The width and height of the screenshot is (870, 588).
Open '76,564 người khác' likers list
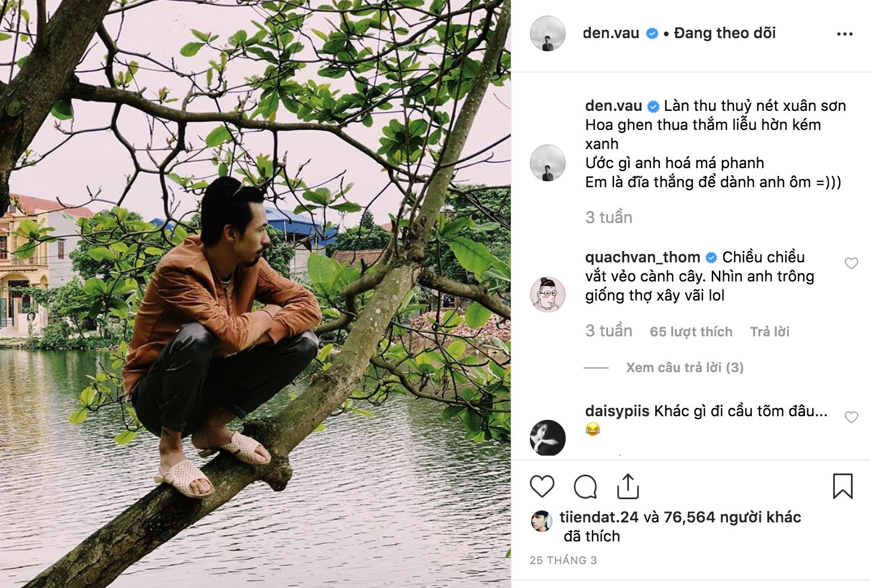tap(732, 517)
